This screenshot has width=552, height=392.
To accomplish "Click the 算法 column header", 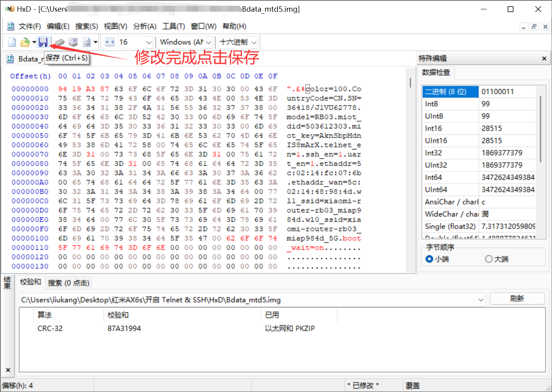I will [x=69, y=315].
